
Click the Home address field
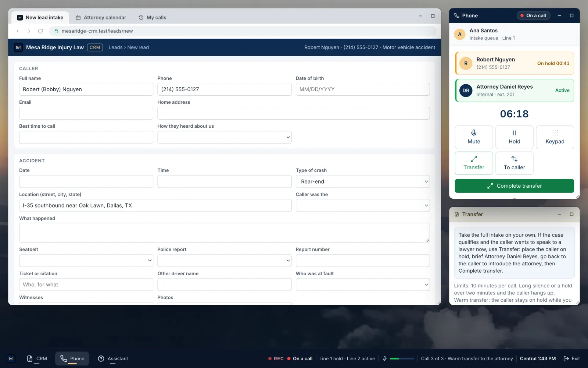[293, 113]
